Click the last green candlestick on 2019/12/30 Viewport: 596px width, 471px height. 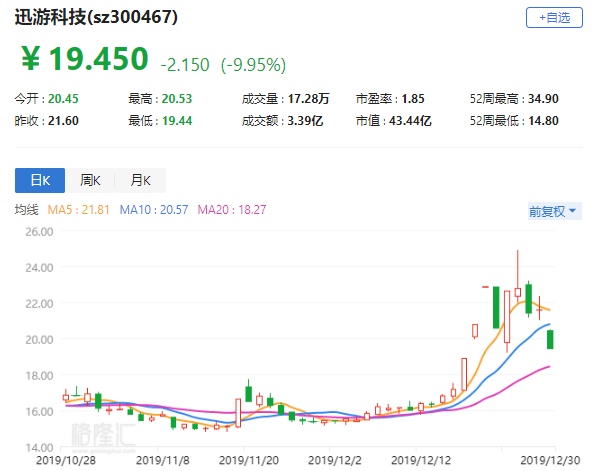point(550,339)
